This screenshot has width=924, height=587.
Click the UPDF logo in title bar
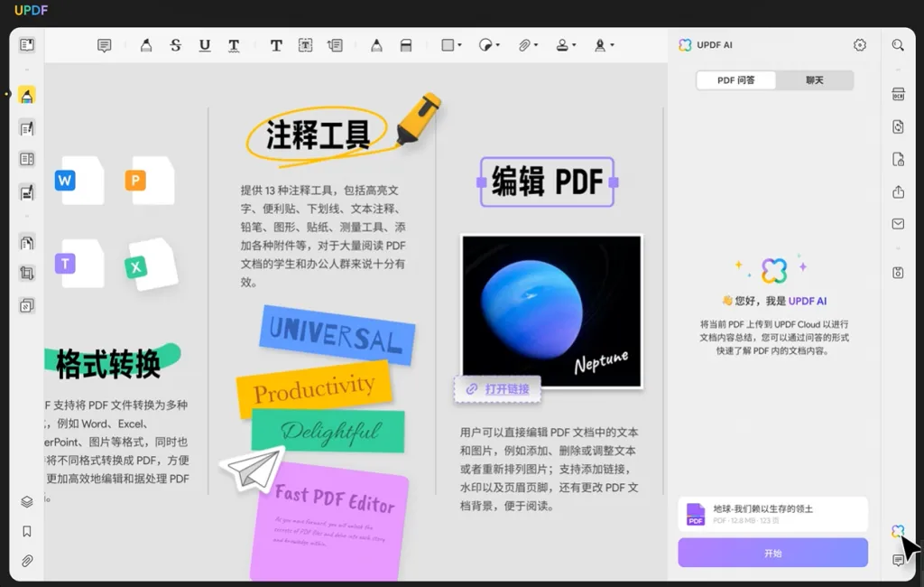32,11
